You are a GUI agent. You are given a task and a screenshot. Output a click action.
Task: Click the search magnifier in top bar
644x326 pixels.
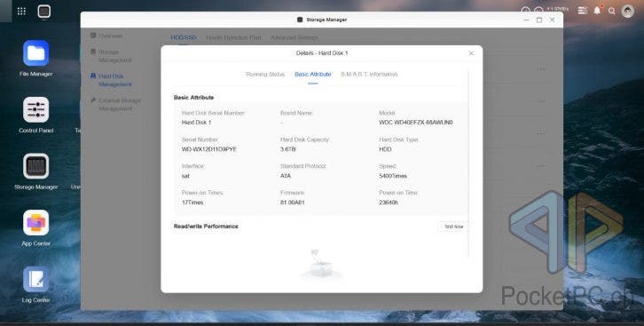(x=612, y=11)
